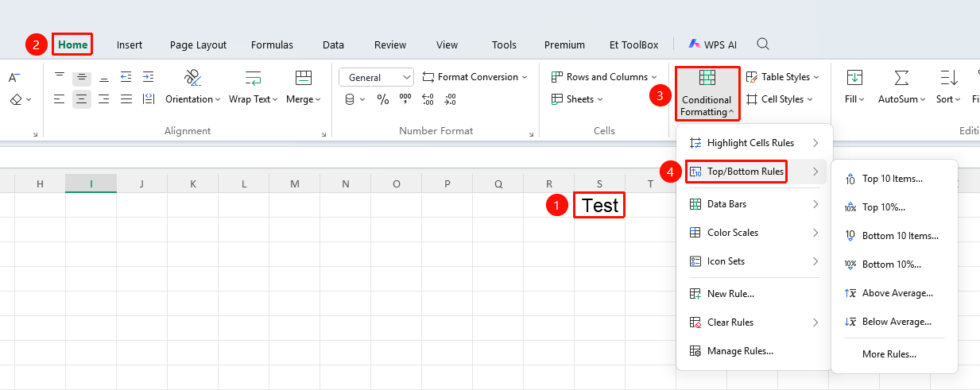The height and width of the screenshot is (390, 980).
Task: Open the Table Styles dropdown
Action: coord(783,77)
